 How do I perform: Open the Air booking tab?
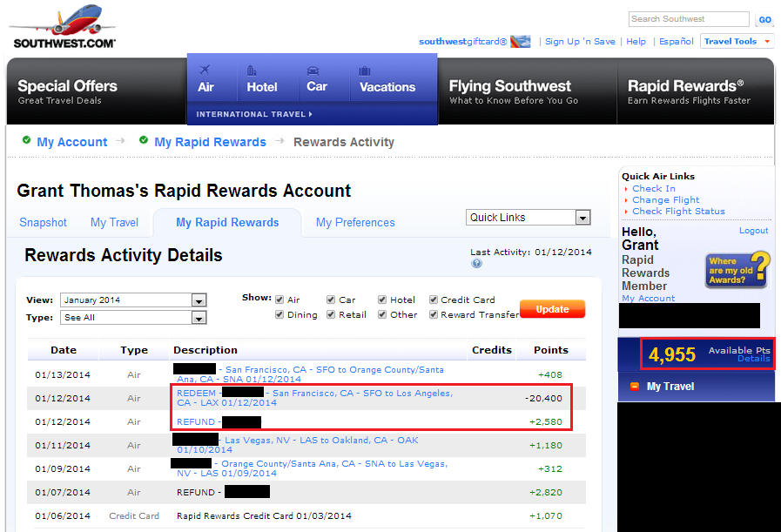pyautogui.click(x=205, y=80)
